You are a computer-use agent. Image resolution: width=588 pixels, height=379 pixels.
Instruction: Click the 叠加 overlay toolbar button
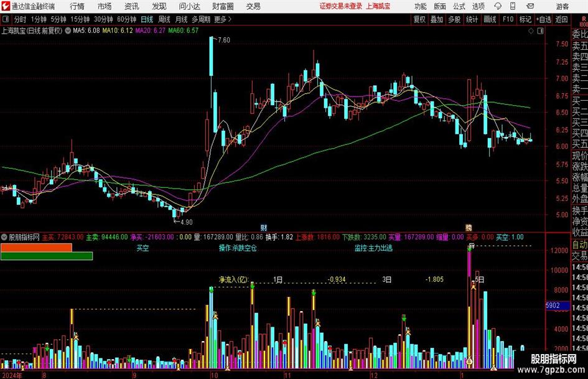[x=437, y=19]
